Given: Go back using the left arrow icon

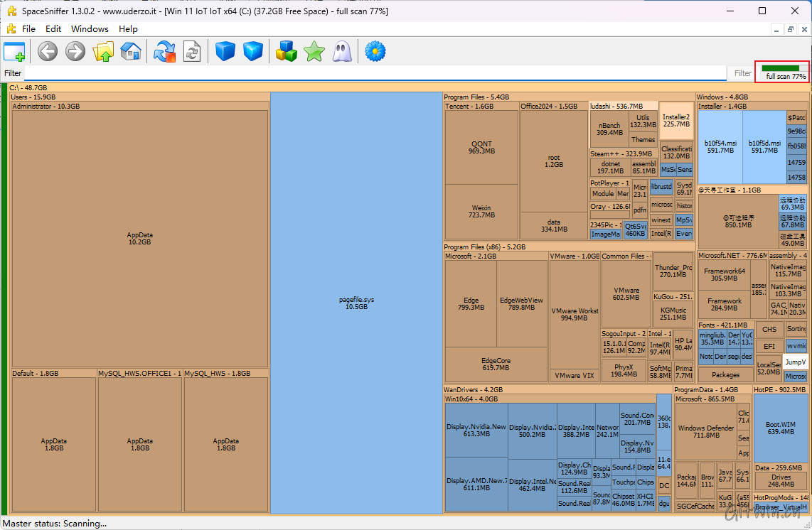Looking at the screenshot, I should click(48, 51).
